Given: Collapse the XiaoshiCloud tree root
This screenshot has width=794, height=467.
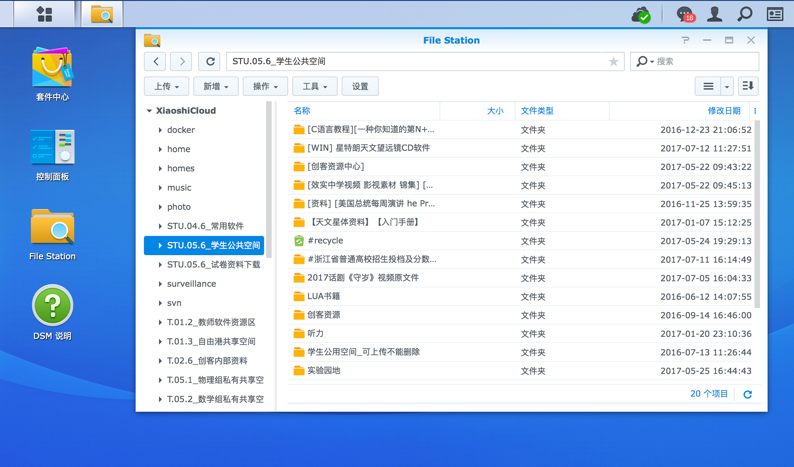Looking at the screenshot, I should coord(150,111).
